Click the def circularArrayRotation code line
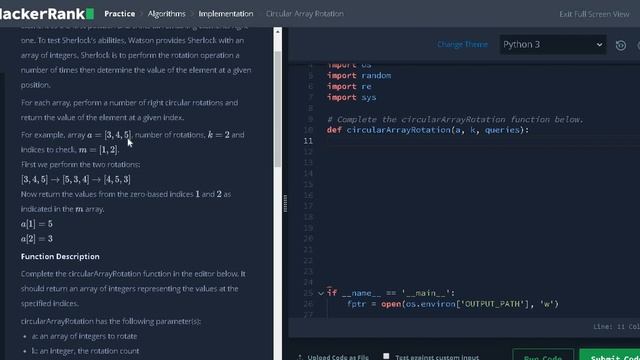This screenshot has height=360, width=640. (427, 130)
